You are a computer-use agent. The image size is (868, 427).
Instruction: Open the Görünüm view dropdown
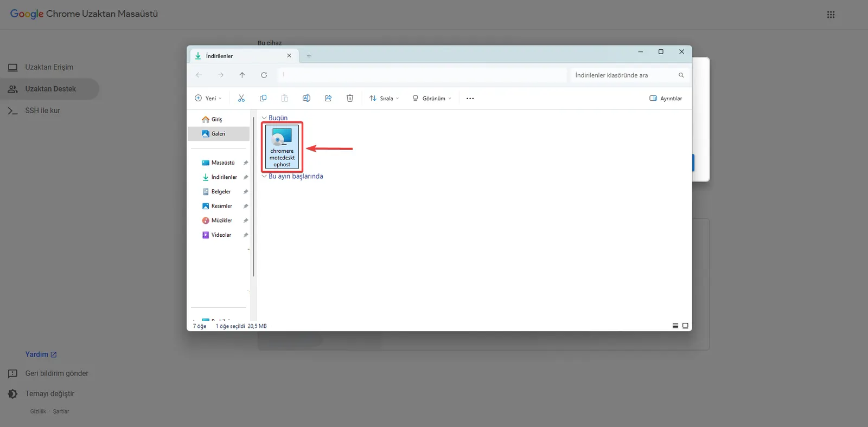(x=432, y=98)
